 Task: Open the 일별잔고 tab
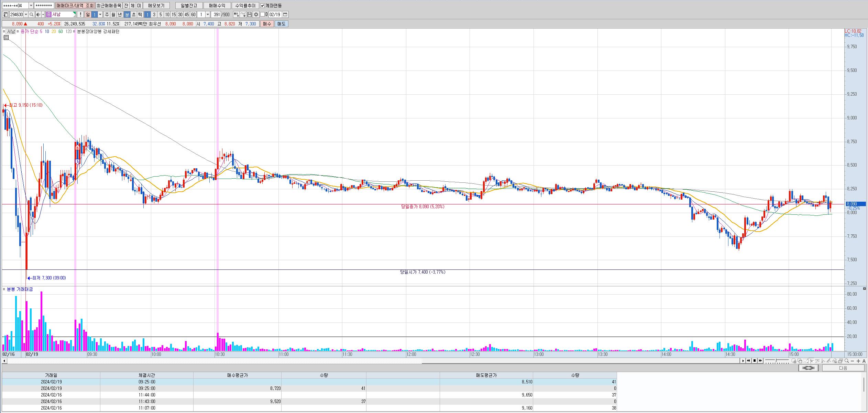[x=189, y=6]
